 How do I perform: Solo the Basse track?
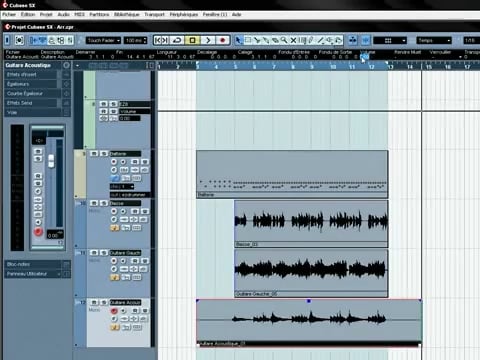pos(104,203)
